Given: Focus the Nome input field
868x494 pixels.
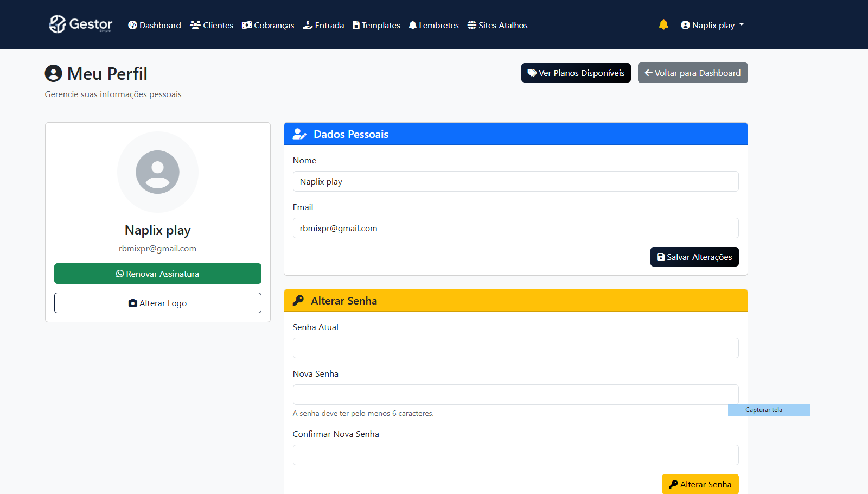Looking at the screenshot, I should click(x=515, y=181).
